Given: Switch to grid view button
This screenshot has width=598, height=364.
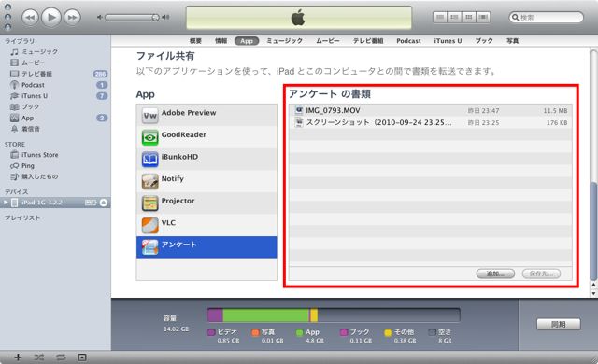Looking at the screenshot, I should [x=469, y=17].
